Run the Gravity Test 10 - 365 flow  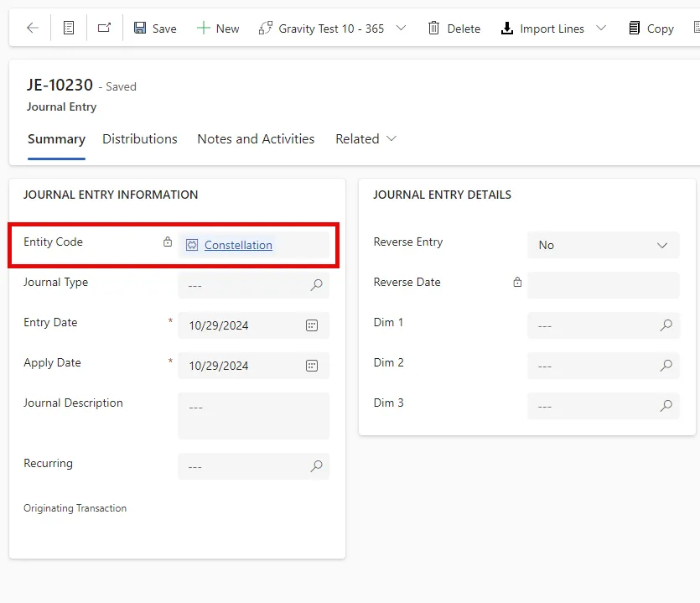tap(321, 29)
